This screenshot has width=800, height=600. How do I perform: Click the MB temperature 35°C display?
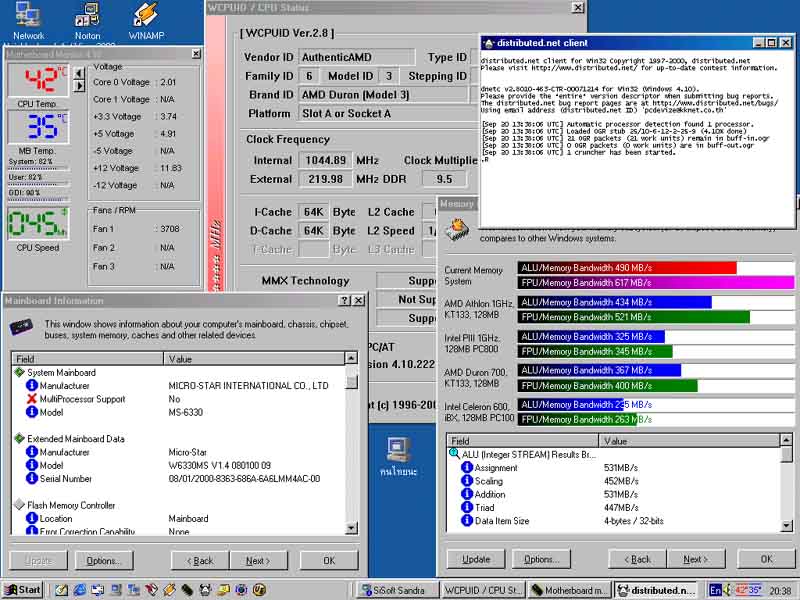coord(38,127)
